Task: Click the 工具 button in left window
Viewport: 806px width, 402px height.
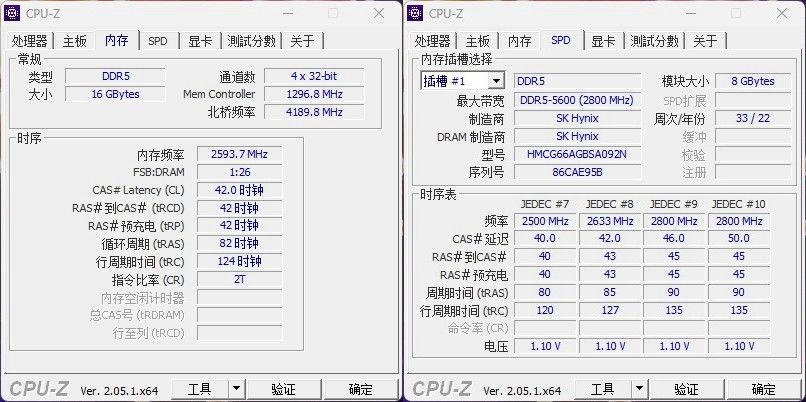Action: tap(199, 389)
